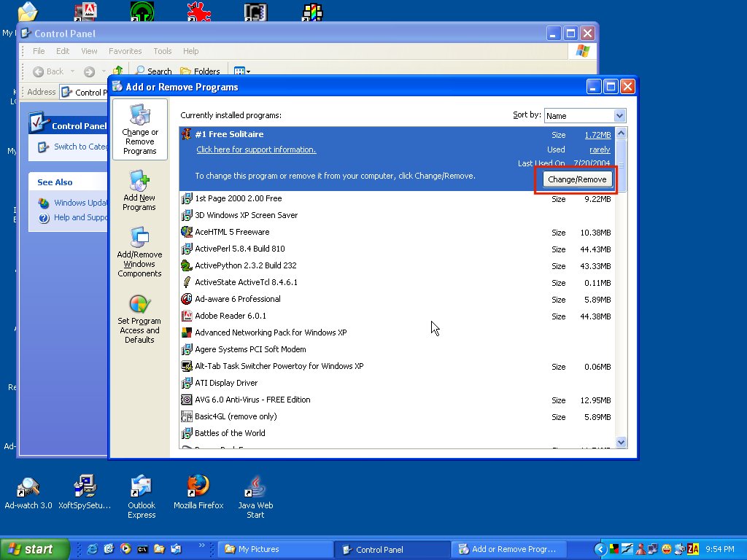
Task: Select Agere Systems PCI Soft Modem row
Action: [x=397, y=349]
